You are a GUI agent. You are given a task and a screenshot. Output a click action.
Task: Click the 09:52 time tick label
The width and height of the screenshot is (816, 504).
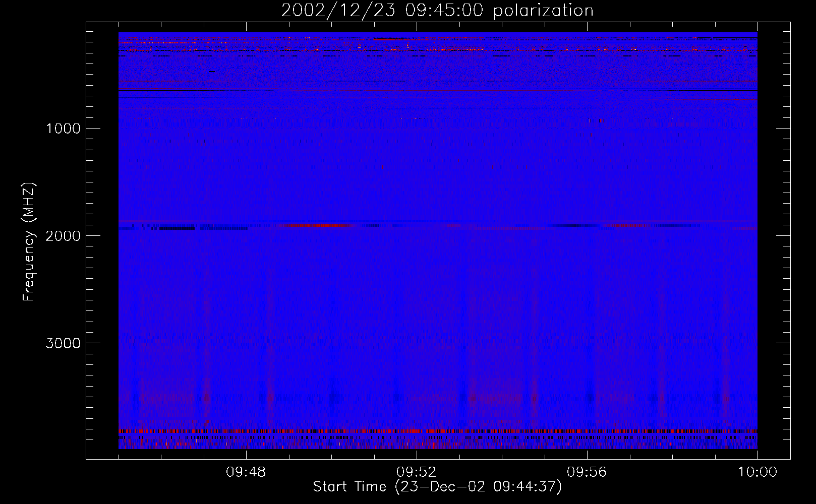(x=417, y=472)
